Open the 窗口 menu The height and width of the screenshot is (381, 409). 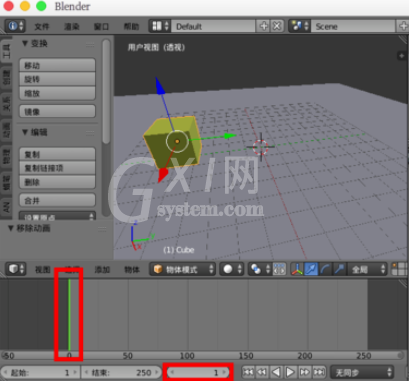coord(101,26)
